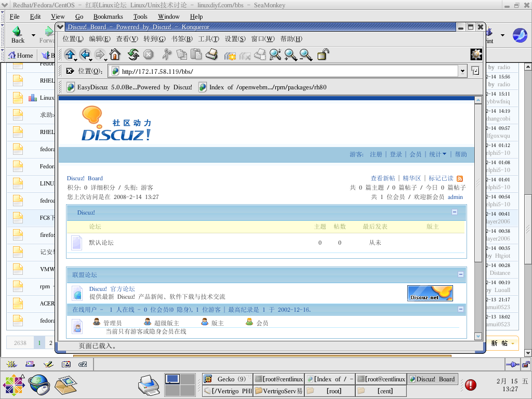Click Konqueror zoom in magnifier icon

(x=290, y=54)
